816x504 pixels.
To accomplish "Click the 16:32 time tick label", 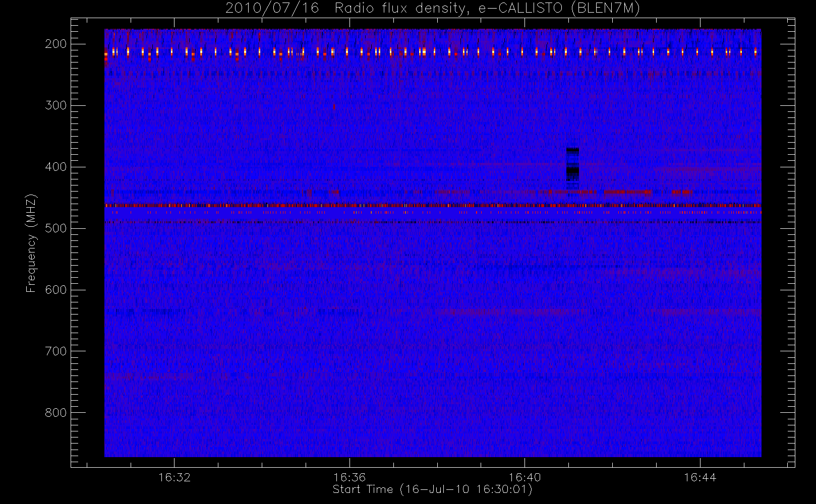I will (x=174, y=477).
